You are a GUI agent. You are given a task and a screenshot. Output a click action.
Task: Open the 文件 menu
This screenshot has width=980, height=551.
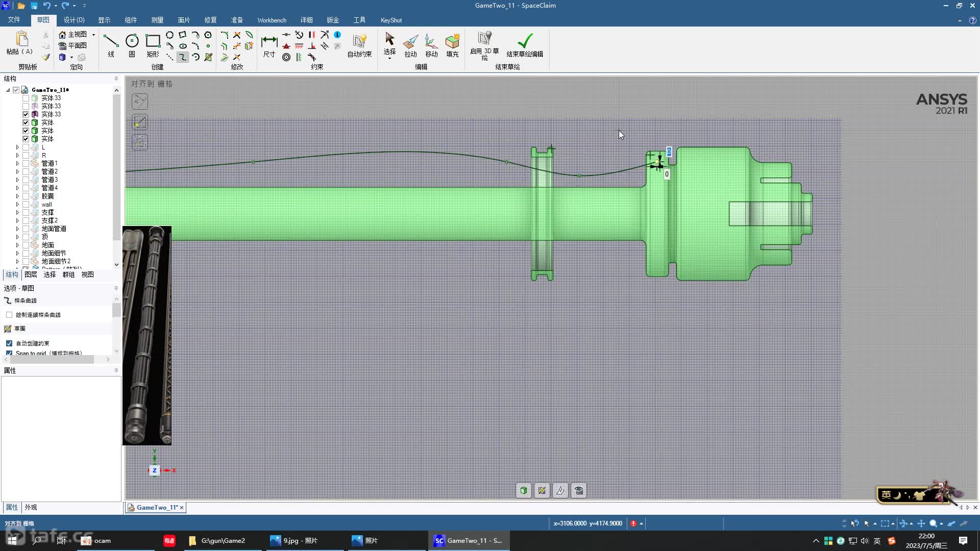tap(14, 20)
